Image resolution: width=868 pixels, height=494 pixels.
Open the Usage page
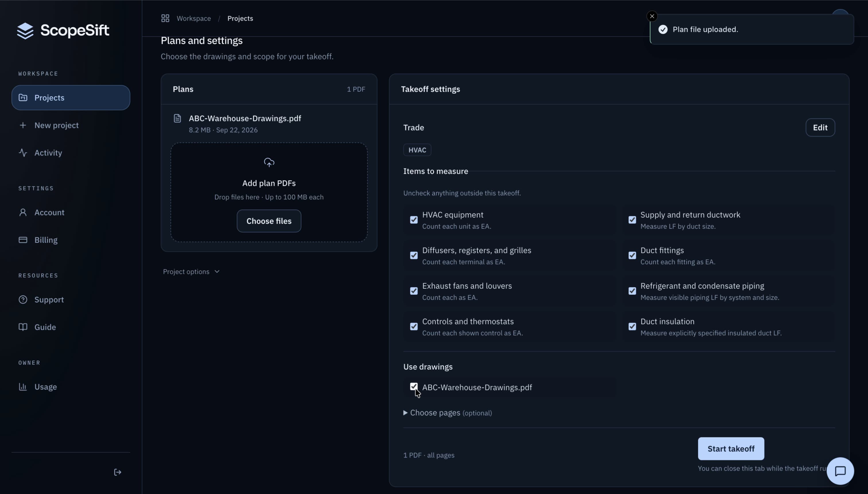click(71, 387)
